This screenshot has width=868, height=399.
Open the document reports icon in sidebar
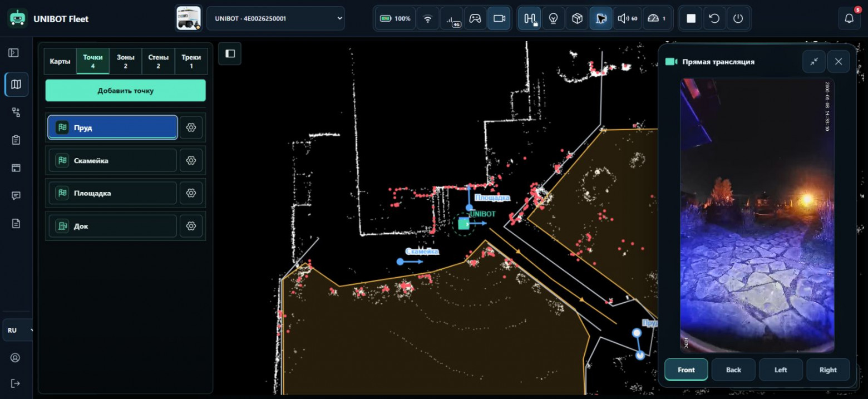click(x=16, y=223)
